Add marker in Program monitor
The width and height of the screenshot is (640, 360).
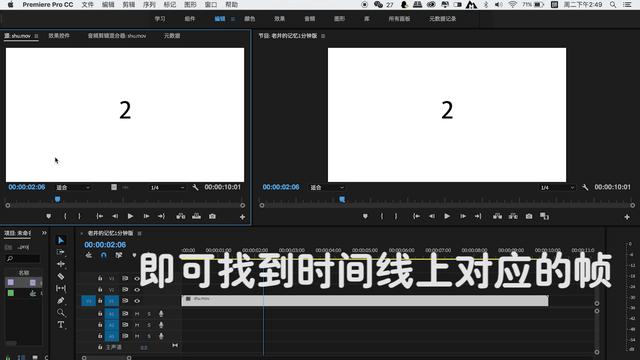[x=365, y=216]
